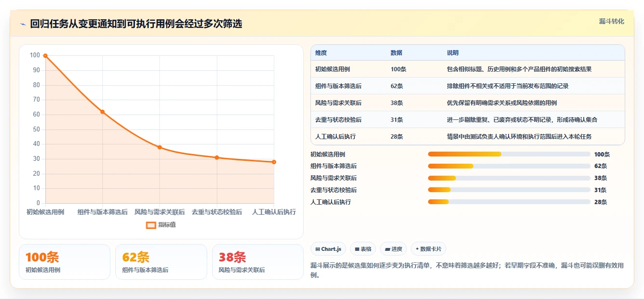Click the 62条 value beside the second progress bar
The width and height of the screenshot is (644, 299).
(x=601, y=166)
